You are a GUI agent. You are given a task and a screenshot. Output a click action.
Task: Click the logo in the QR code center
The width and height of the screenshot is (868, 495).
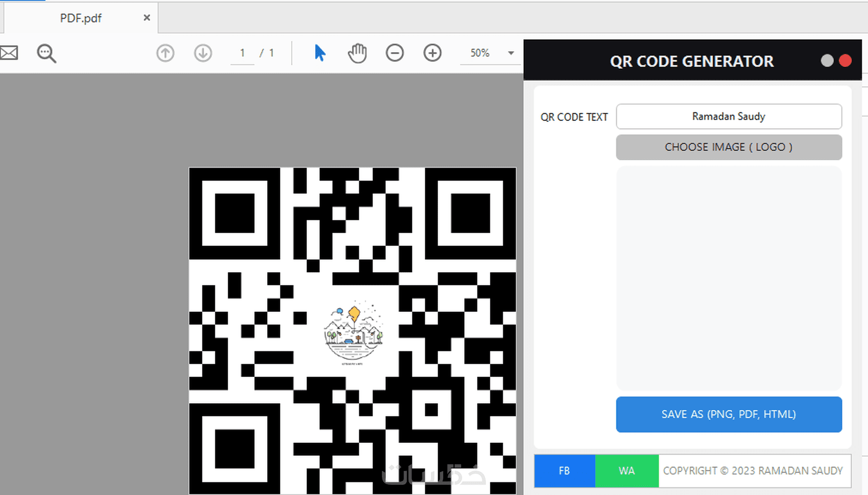[x=353, y=333]
